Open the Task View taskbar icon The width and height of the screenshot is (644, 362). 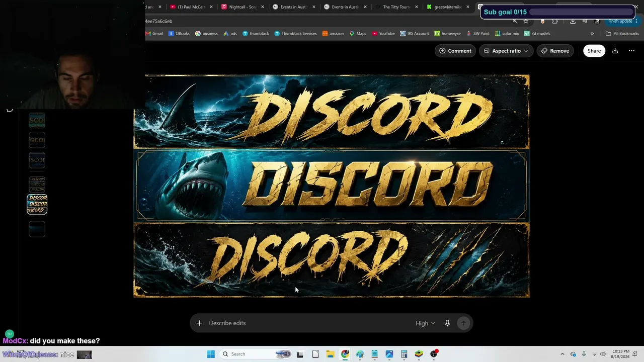click(x=300, y=354)
